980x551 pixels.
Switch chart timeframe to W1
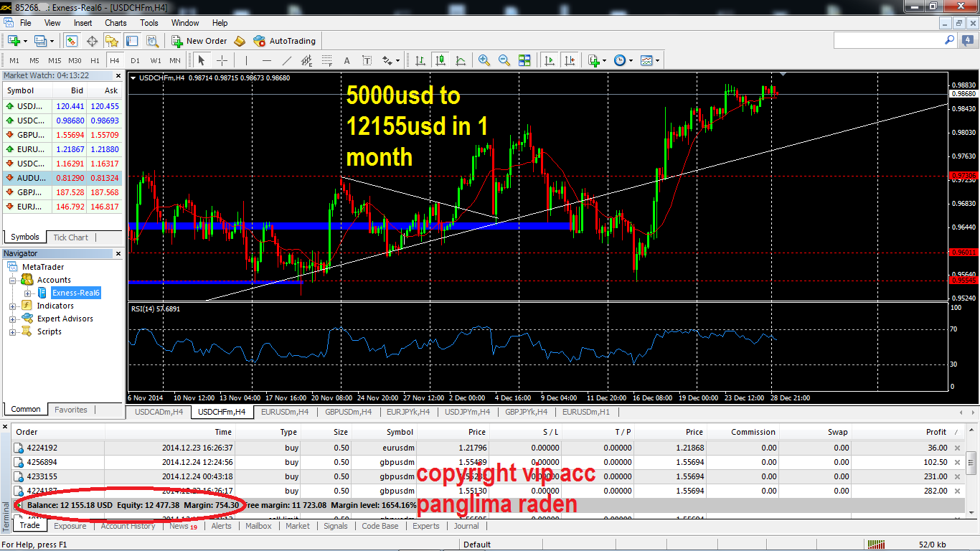pyautogui.click(x=156, y=60)
